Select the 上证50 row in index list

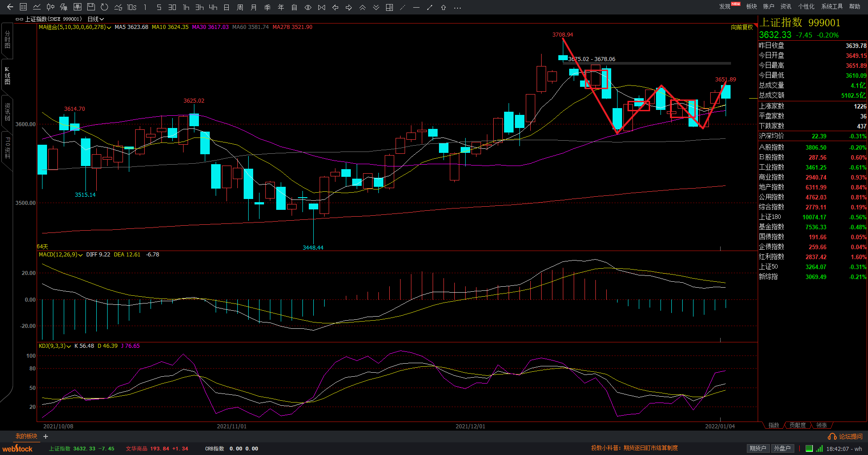812,267
